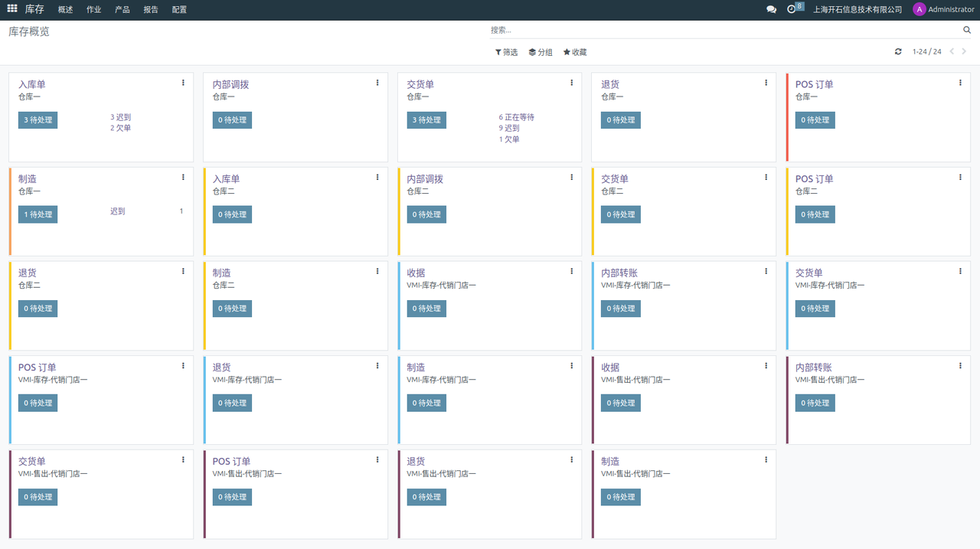980x549 pixels.
Task: Open the Administrator user menu
Action: coord(943,10)
